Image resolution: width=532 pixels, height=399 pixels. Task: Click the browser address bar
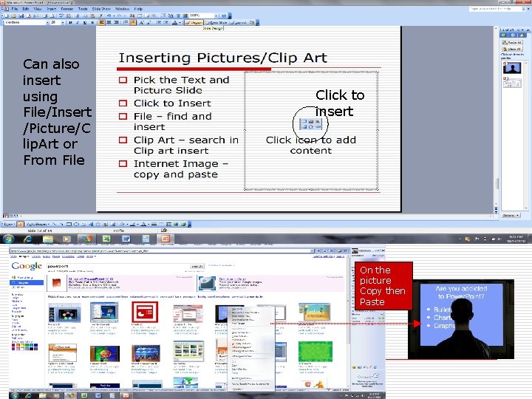tap(161, 250)
